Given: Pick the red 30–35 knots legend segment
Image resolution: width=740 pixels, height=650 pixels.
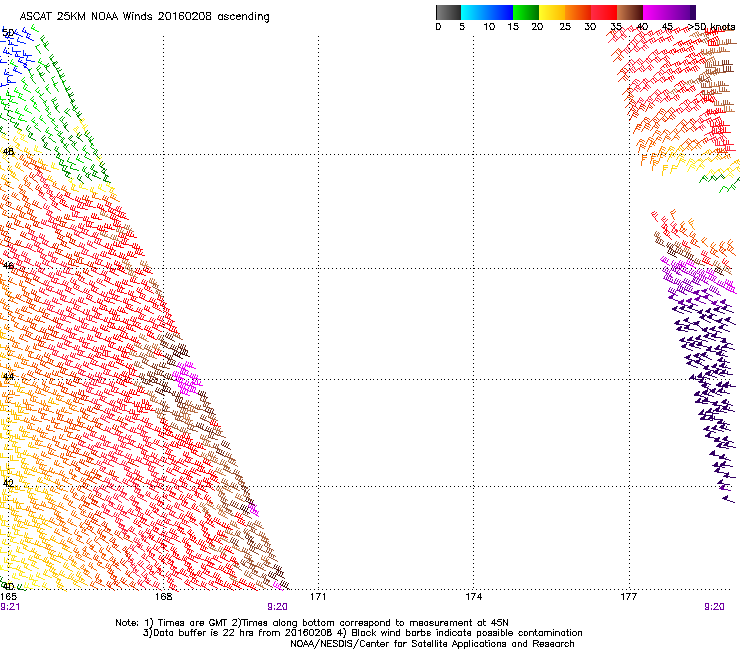Looking at the screenshot, I should 604,12.
